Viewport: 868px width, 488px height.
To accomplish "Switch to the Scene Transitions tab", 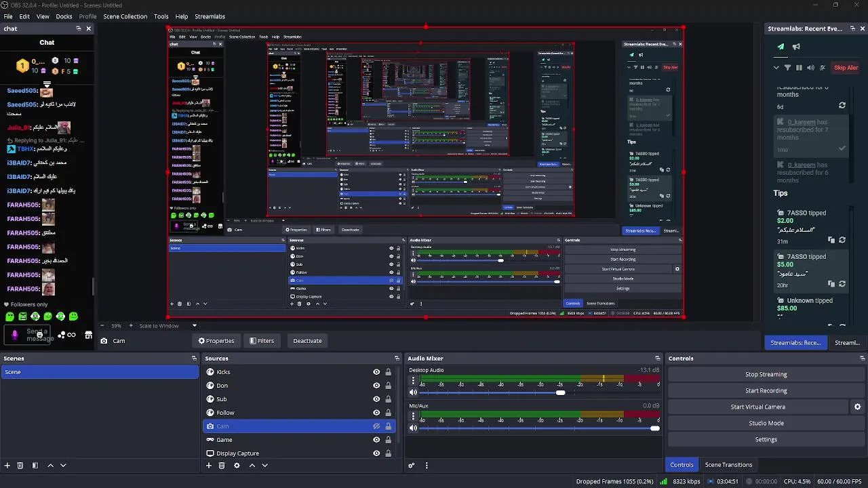I will [x=728, y=465].
